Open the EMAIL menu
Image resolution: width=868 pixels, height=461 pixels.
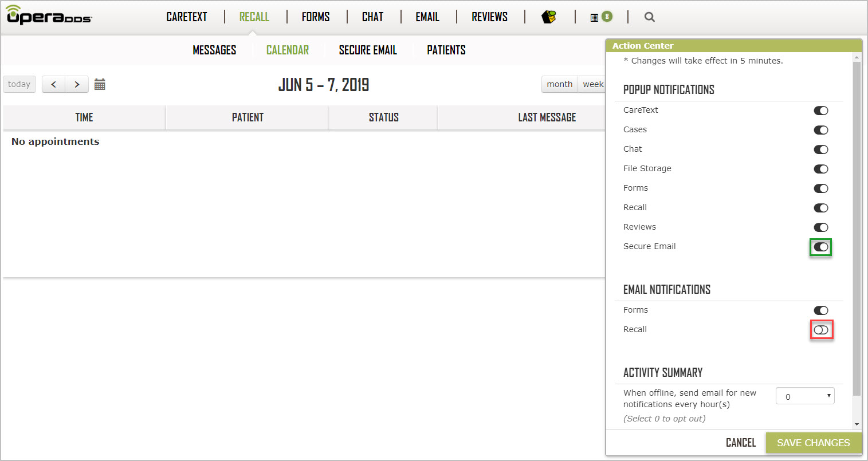[x=427, y=17]
